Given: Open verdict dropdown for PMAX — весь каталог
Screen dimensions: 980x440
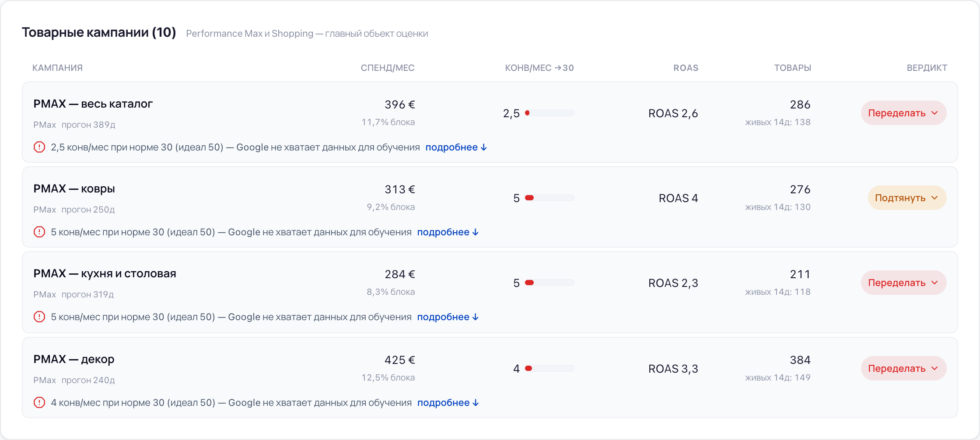Looking at the screenshot, I should [903, 113].
